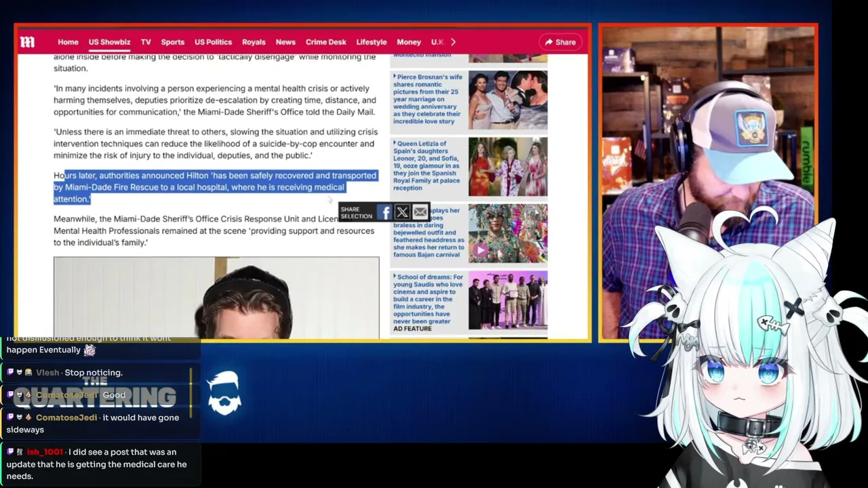The width and height of the screenshot is (868, 488).
Task: Select the US Showbiz tab
Action: point(109,42)
